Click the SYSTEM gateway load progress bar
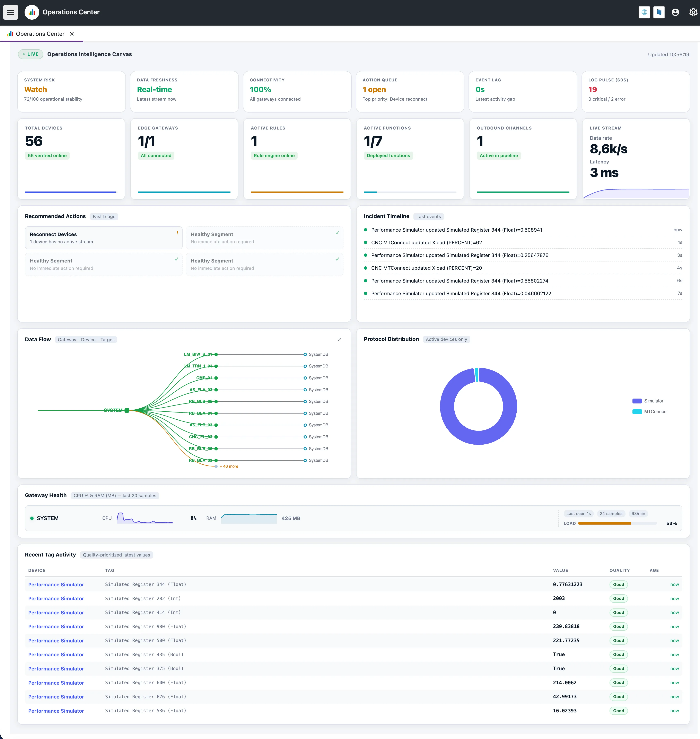Image resolution: width=700 pixels, height=739 pixels. [617, 523]
